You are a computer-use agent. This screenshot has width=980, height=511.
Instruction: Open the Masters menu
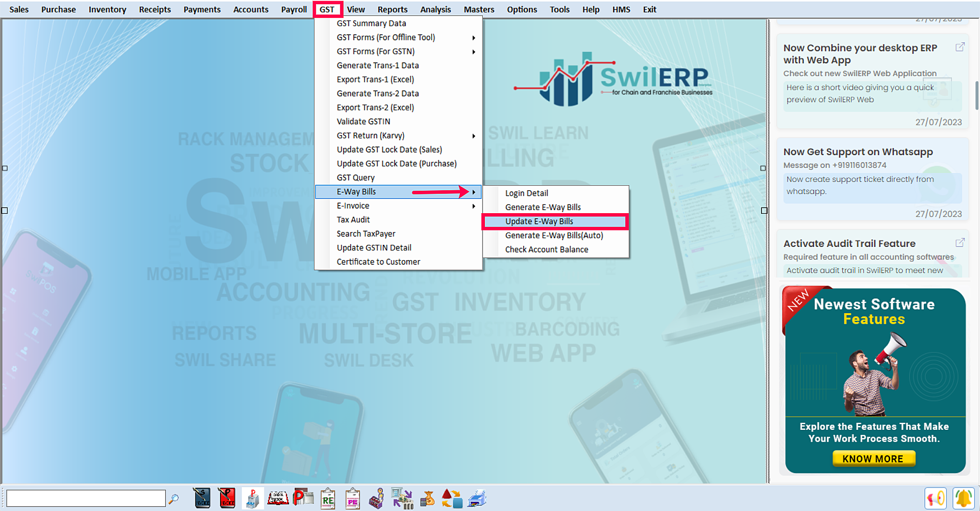click(x=479, y=9)
